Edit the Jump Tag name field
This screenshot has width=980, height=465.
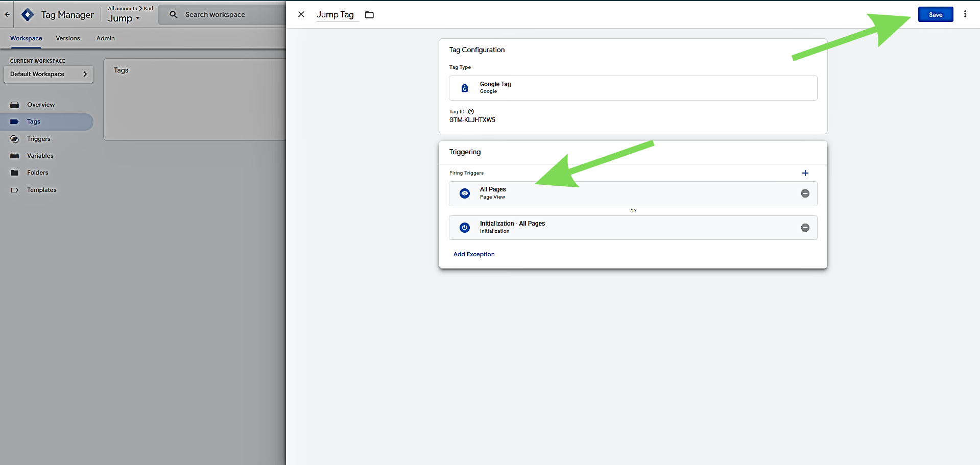pyautogui.click(x=335, y=15)
